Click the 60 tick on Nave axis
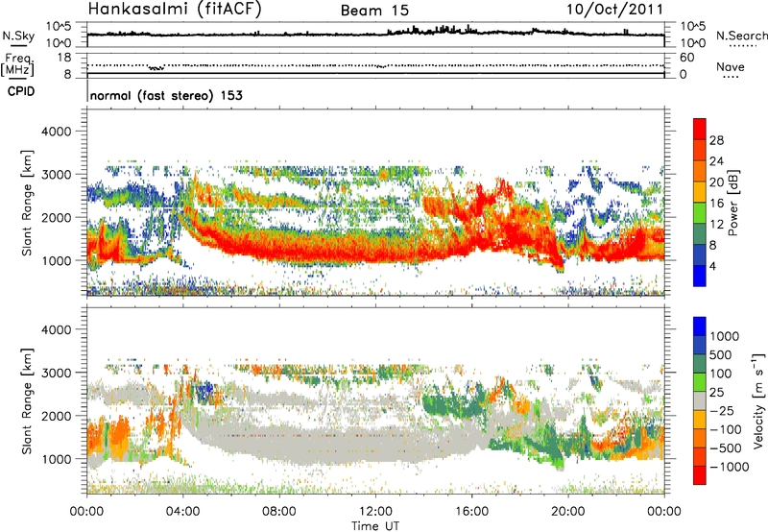 686,58
